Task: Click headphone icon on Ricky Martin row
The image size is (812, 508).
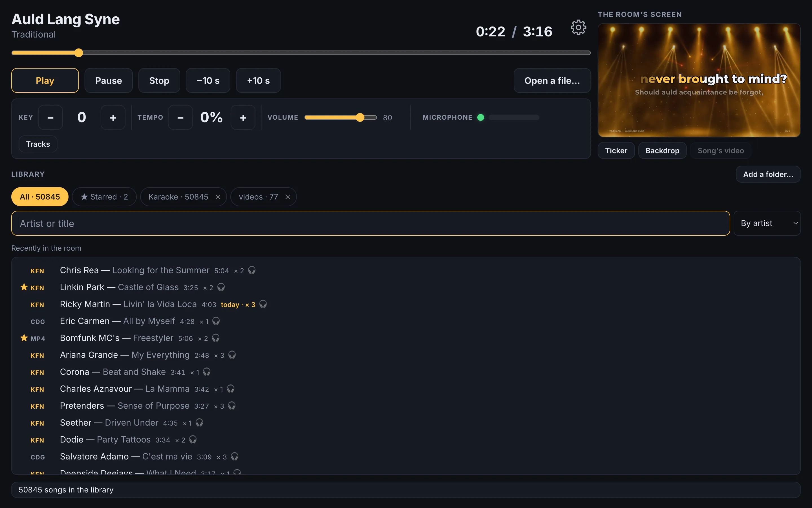Action: point(263,305)
